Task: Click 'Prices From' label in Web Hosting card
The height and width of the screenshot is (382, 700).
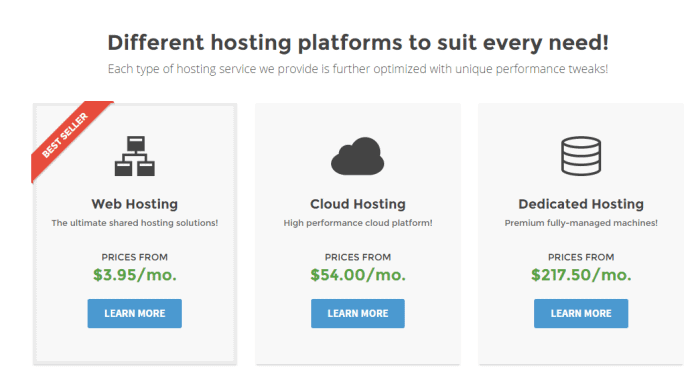Action: 135,257
